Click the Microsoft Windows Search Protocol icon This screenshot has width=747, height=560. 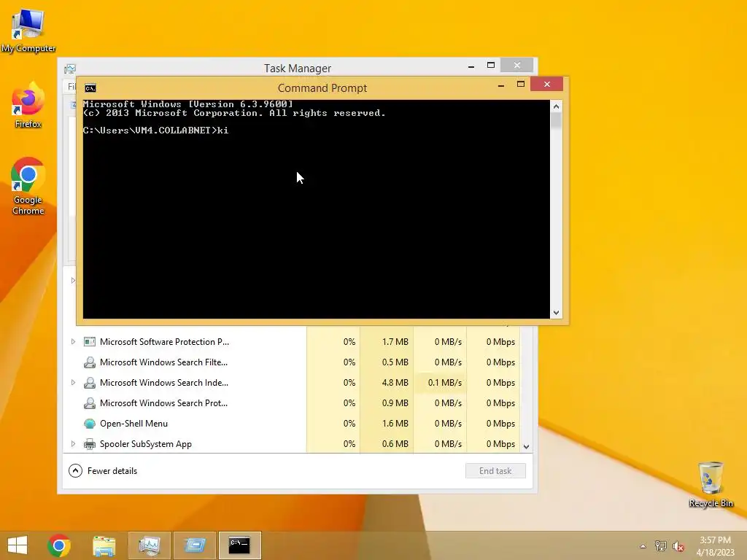[89, 403]
